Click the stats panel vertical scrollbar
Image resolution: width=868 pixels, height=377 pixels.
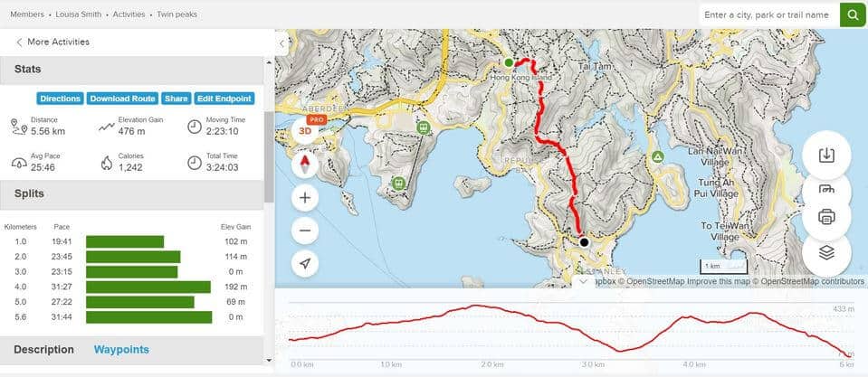[x=269, y=157]
